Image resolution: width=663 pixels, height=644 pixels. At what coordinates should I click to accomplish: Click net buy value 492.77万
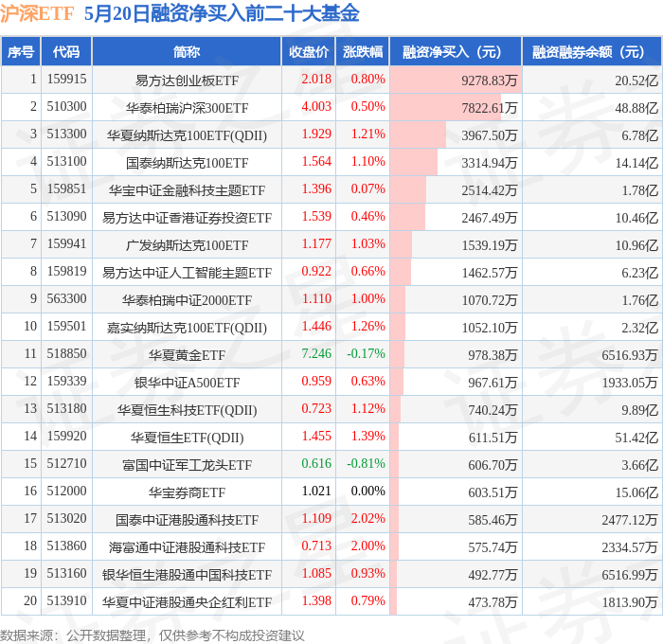pyautogui.click(x=493, y=575)
